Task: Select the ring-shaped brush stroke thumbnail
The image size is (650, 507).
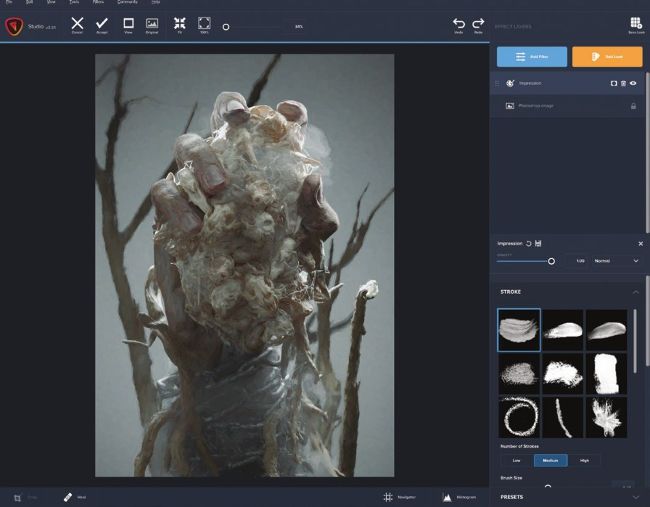Action: coord(519,417)
